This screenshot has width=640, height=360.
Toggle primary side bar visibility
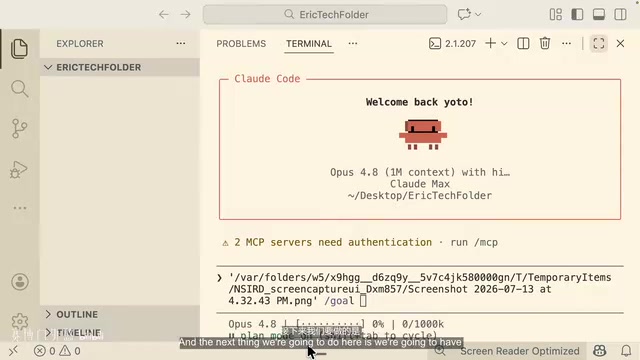(x=577, y=15)
